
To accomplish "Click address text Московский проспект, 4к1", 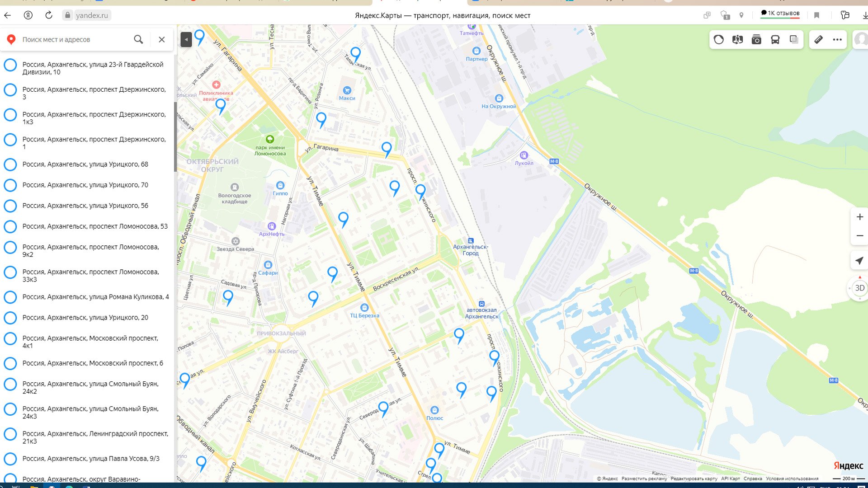I will [x=90, y=342].
